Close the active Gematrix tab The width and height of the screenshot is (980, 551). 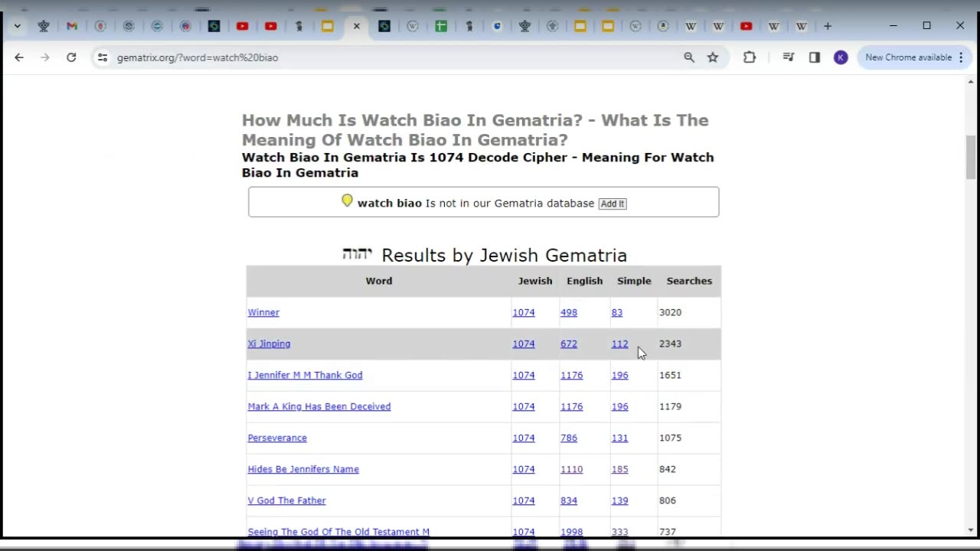click(x=356, y=26)
